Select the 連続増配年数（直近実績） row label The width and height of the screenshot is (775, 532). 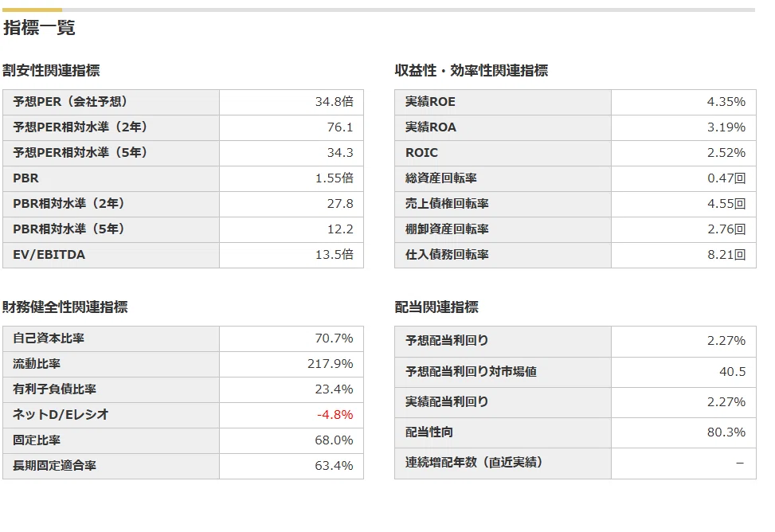[474, 462]
